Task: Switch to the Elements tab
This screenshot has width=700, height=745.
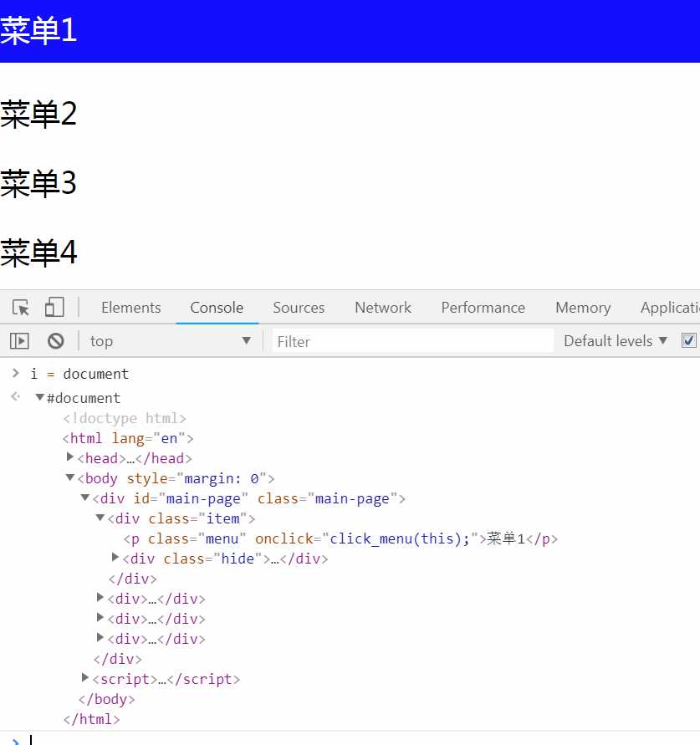Action: [131, 308]
